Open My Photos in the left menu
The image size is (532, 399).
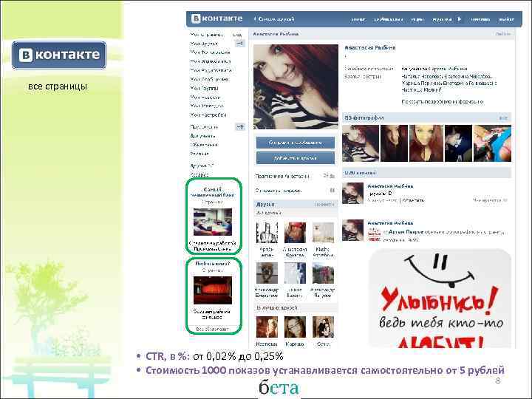pyautogui.click(x=210, y=52)
